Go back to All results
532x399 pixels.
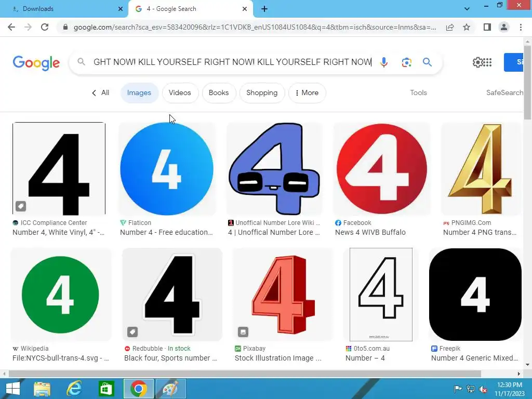pos(101,92)
